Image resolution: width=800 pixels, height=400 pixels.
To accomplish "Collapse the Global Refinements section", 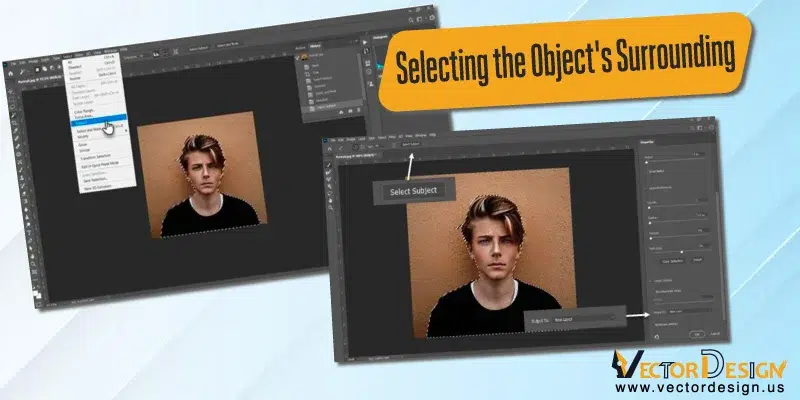I will 645,188.
